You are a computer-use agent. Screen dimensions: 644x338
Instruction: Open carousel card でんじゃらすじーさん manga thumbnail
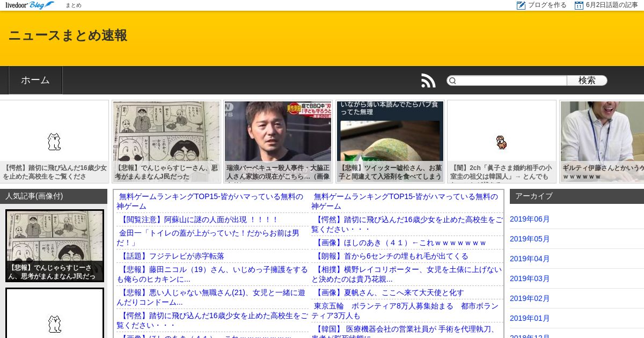(x=166, y=142)
